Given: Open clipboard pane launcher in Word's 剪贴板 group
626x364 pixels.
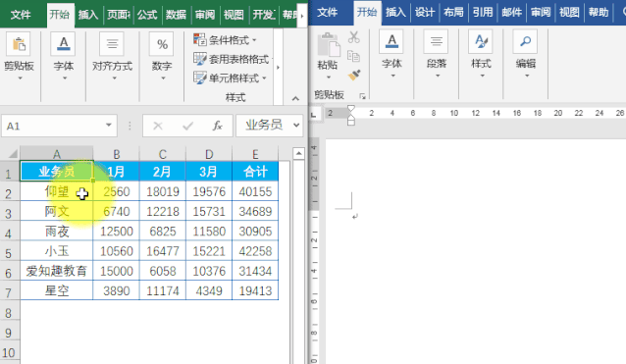Looking at the screenshot, I should coord(362,96).
